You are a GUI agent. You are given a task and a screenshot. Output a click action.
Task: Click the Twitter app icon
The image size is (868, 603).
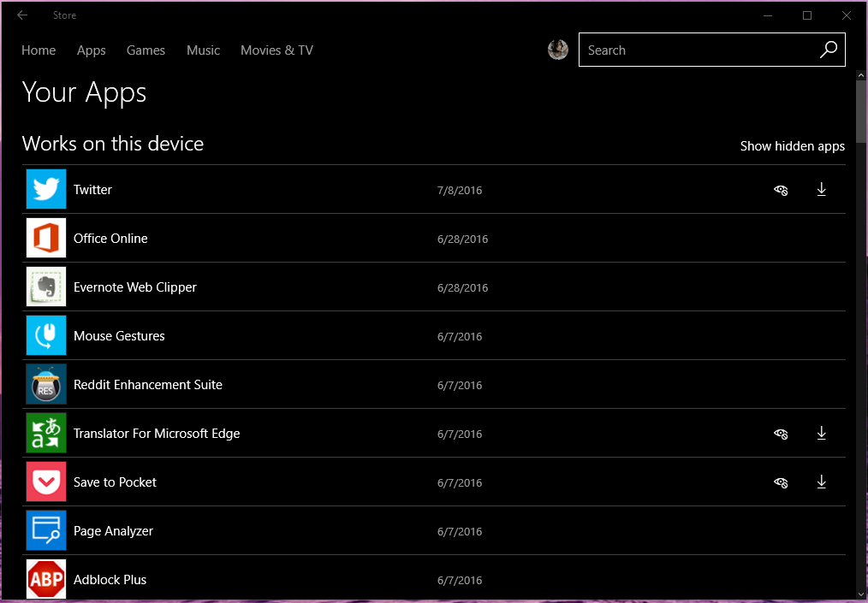(x=46, y=189)
